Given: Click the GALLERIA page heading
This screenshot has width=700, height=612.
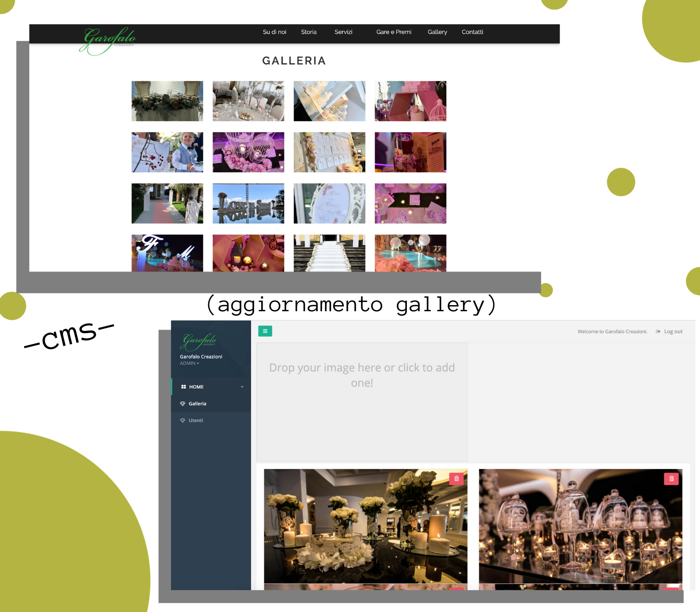Looking at the screenshot, I should (294, 61).
